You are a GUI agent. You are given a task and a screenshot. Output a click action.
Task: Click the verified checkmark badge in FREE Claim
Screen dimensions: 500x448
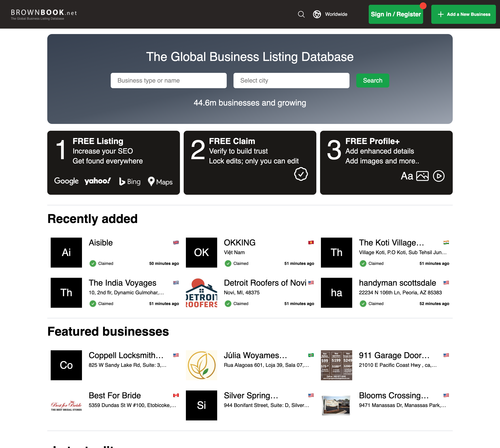(301, 174)
